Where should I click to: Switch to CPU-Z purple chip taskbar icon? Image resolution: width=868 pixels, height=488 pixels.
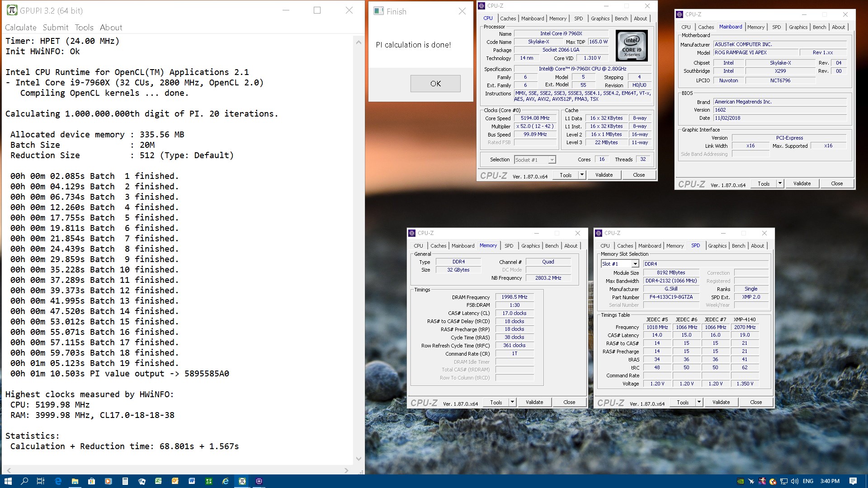pyautogui.click(x=259, y=481)
